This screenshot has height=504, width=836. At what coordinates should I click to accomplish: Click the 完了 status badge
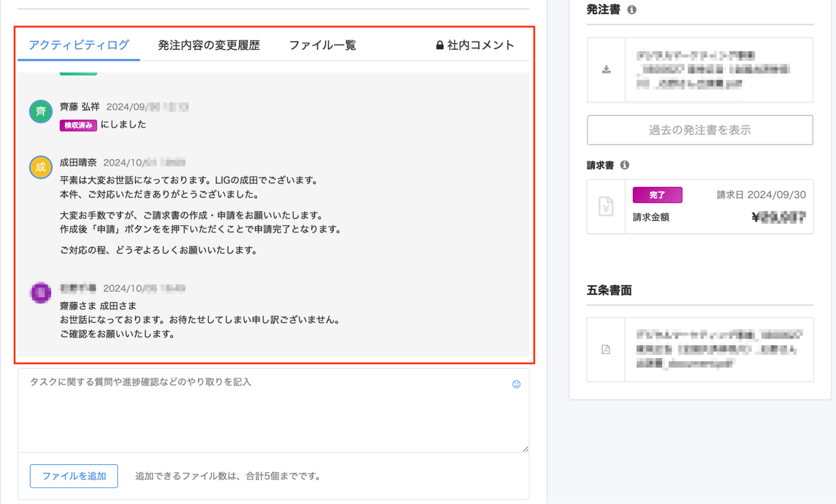coord(657,195)
